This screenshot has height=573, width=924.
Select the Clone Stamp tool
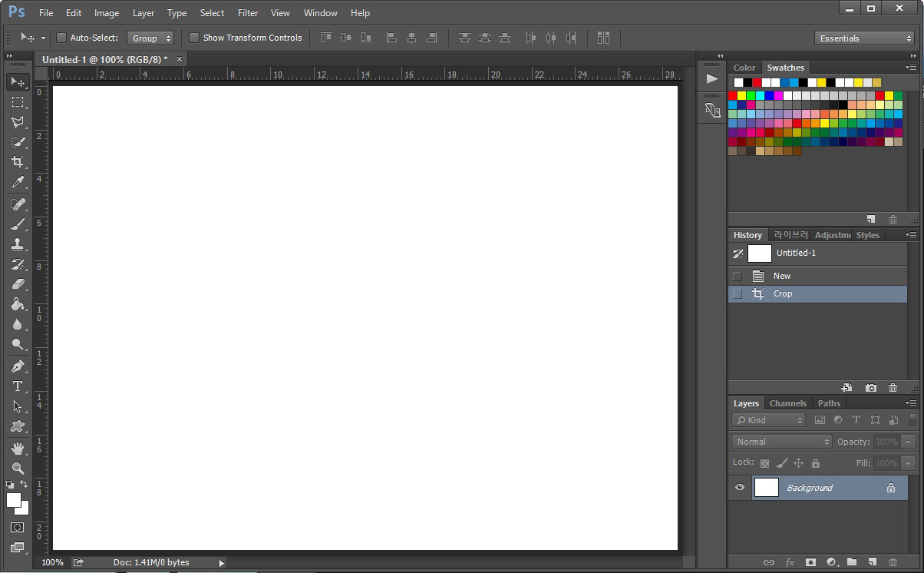(18, 244)
